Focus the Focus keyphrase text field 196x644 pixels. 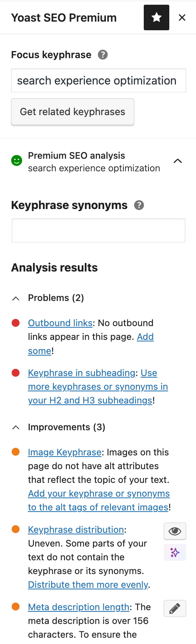(x=98, y=81)
